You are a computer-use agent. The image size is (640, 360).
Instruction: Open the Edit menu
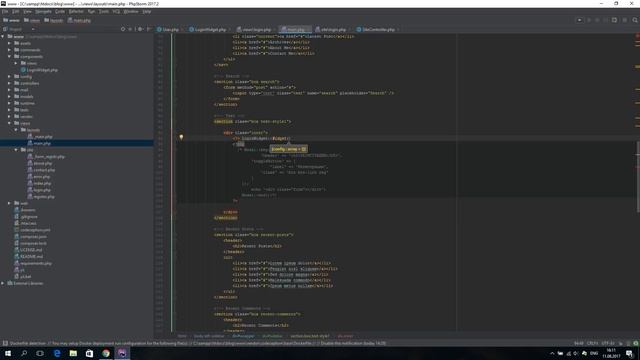tap(16, 11)
